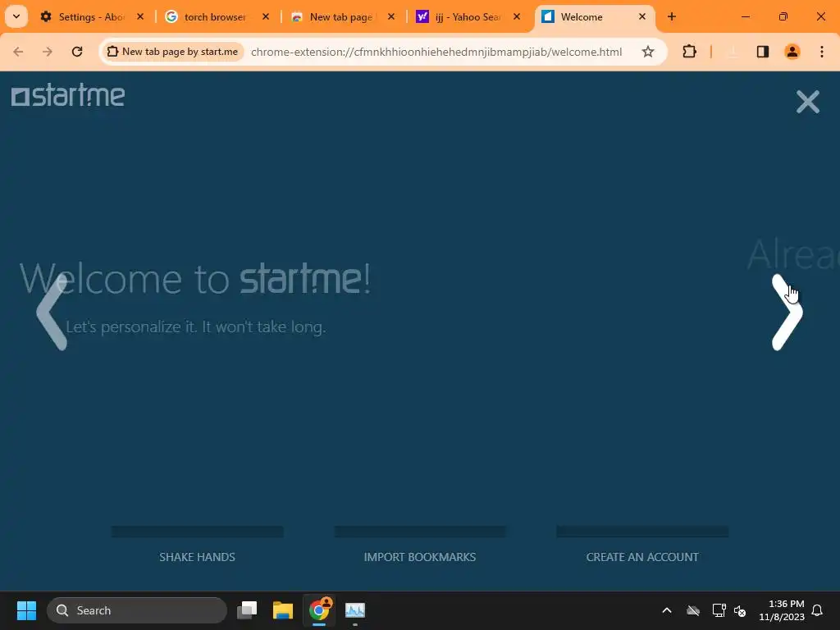
Task: Show hidden system tray icons
Action: pyautogui.click(x=667, y=610)
